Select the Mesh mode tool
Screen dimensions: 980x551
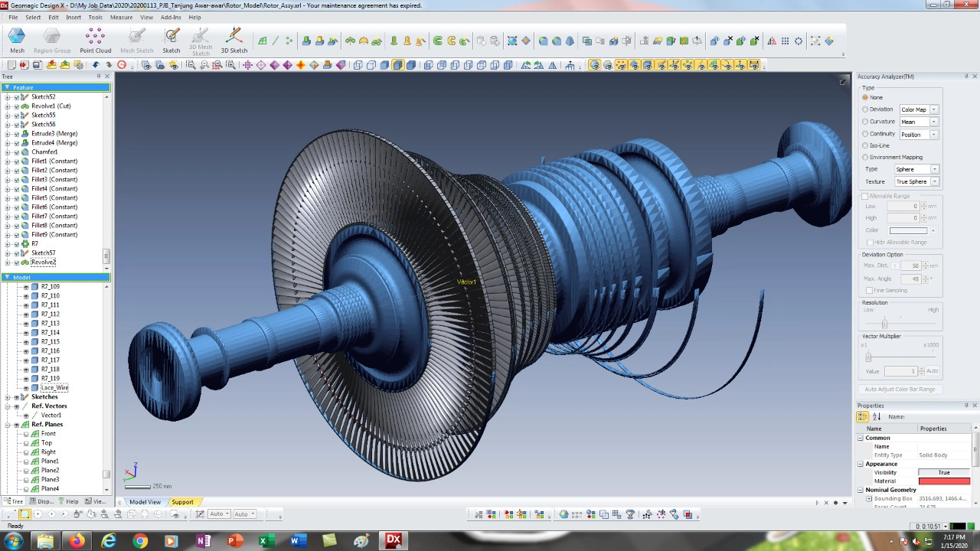pyautogui.click(x=17, y=41)
